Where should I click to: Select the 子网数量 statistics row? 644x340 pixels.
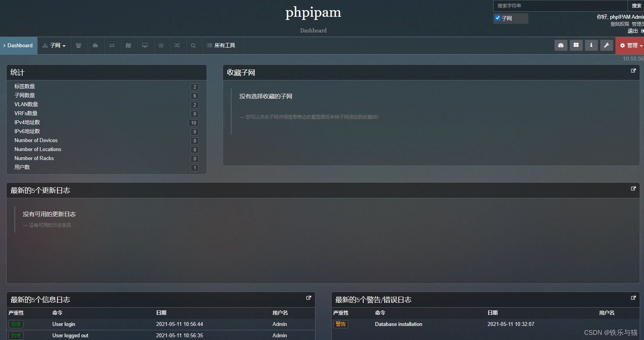pyautogui.click(x=106, y=96)
